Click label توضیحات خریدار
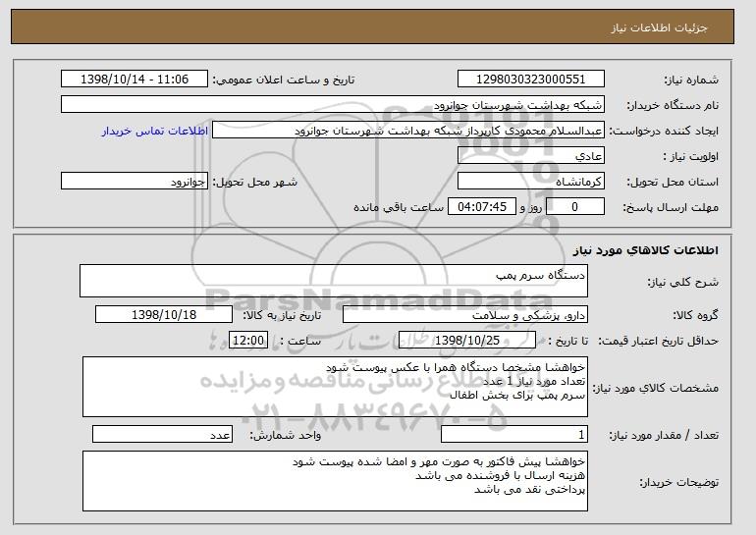The width and height of the screenshot is (756, 535). pyautogui.click(x=678, y=482)
